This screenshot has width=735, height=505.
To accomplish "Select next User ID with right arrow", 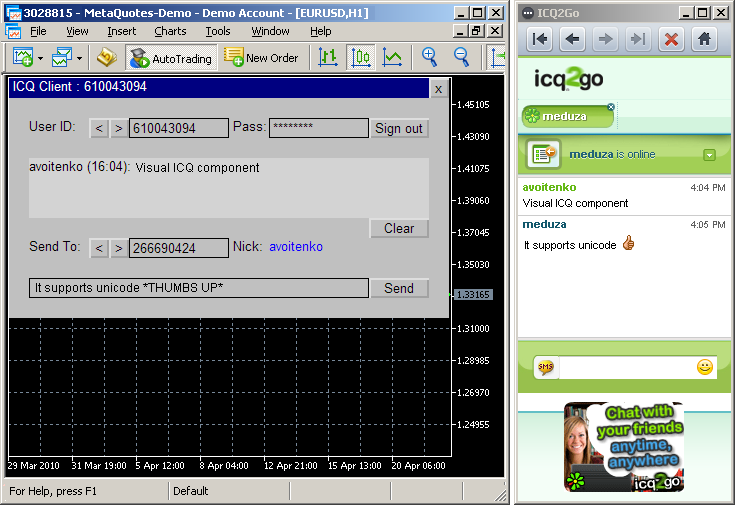I will 119,128.
